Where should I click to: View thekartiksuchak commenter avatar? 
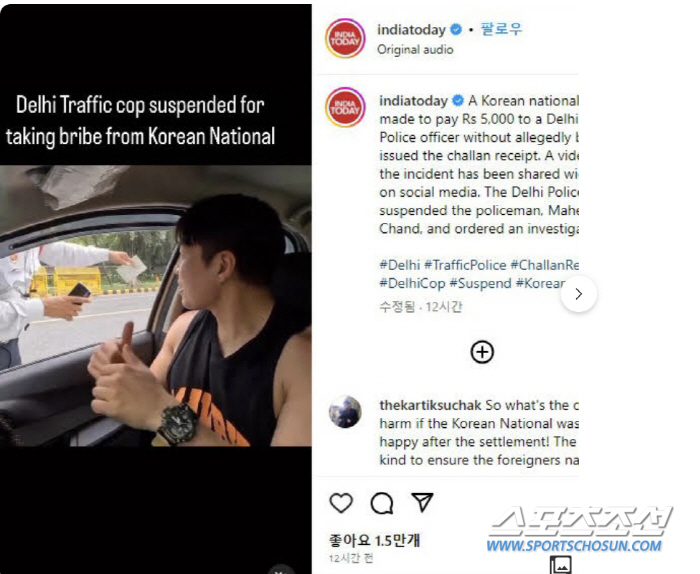tap(345, 412)
